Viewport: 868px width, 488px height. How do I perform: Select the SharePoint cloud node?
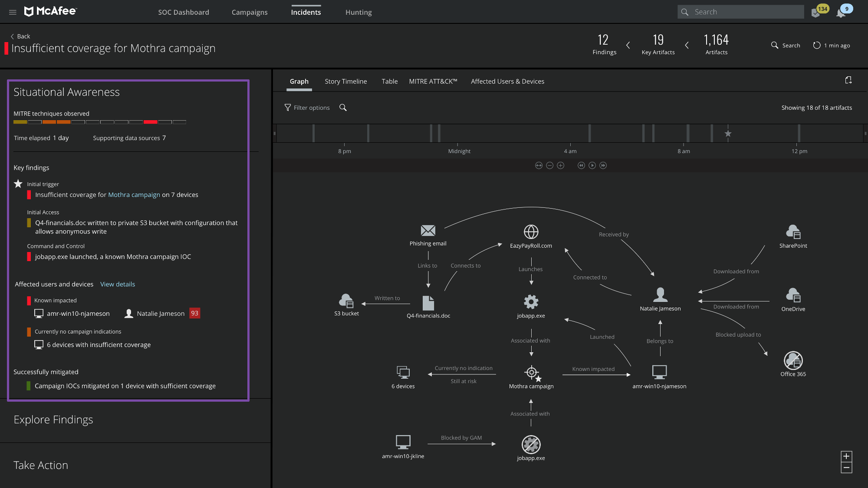point(793,232)
